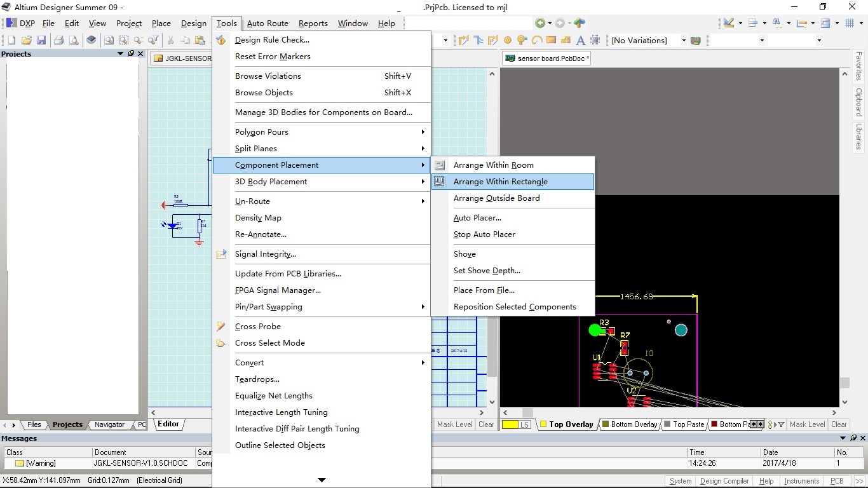Expand the Pin/Part Swapping submenu
The width and height of the screenshot is (868, 488).
[322, 307]
